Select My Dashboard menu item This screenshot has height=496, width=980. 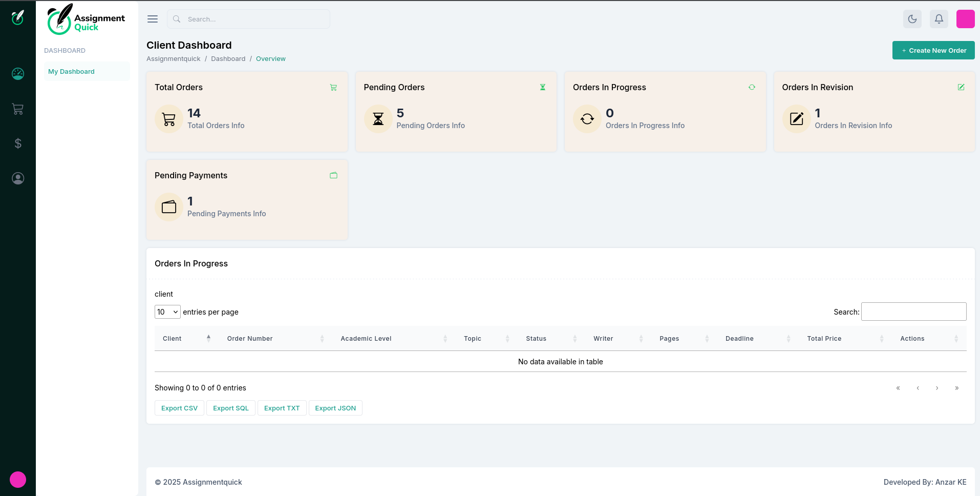click(72, 72)
